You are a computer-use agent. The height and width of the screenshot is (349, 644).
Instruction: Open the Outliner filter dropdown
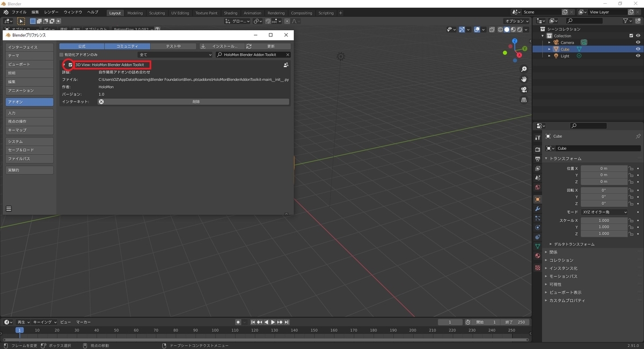pyautogui.click(x=628, y=21)
